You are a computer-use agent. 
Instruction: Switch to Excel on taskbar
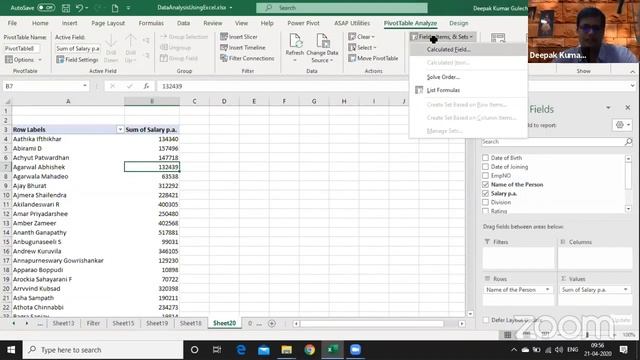coord(333,350)
